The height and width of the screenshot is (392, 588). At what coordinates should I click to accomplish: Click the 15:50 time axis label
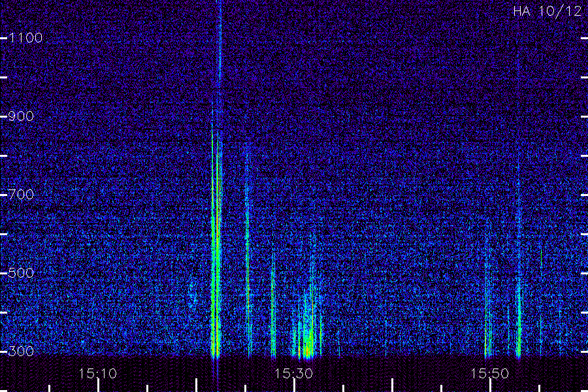coord(490,374)
